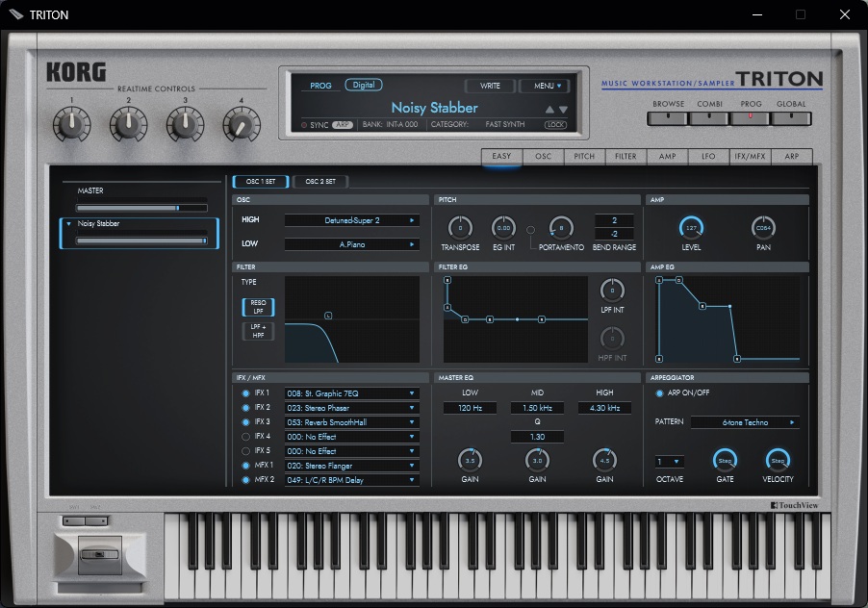
Task: Switch to the IFX/MFX tab
Action: pos(750,157)
